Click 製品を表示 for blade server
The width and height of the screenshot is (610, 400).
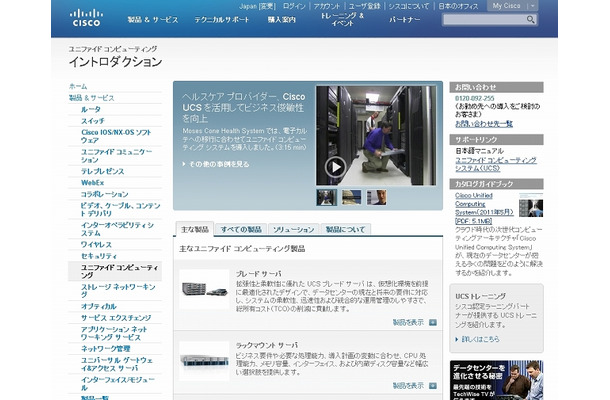click(x=408, y=323)
